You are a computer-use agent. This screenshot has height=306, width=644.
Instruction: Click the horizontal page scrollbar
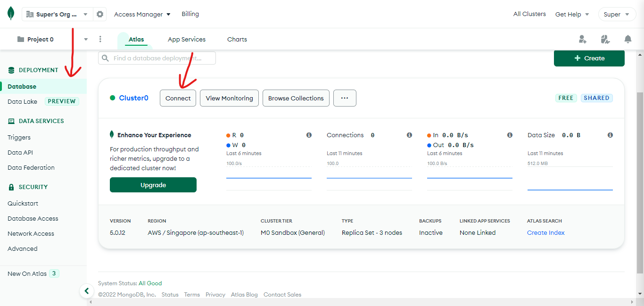pos(360,302)
